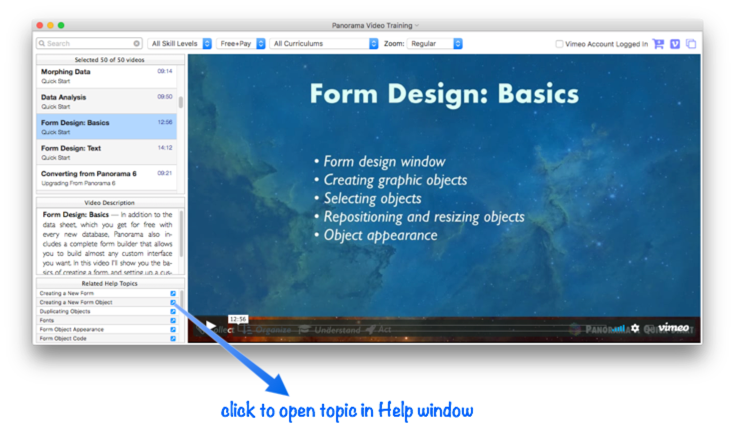Open video settings gear icon
735x431 pixels.
point(635,328)
